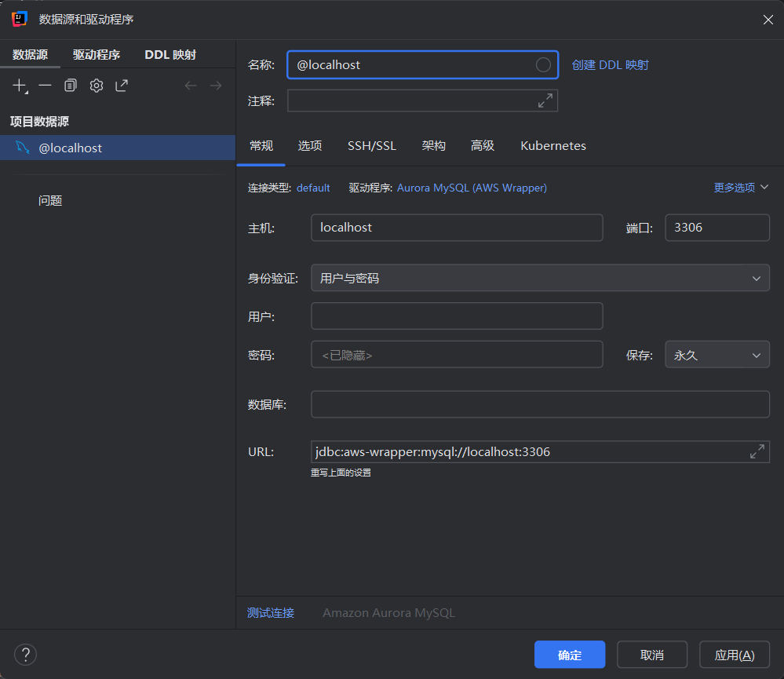Click the 项目数据源 heading
The image size is (784, 679).
pyautogui.click(x=39, y=121)
